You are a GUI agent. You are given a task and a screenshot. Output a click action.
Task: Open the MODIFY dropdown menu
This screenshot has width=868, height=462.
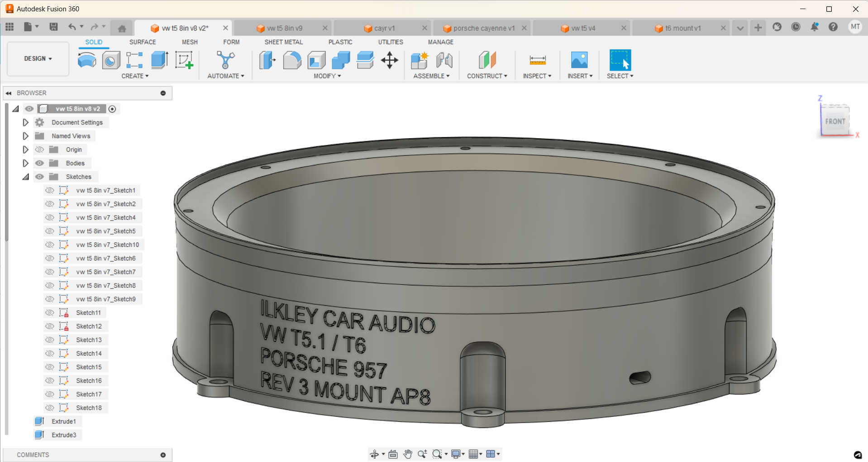pyautogui.click(x=327, y=76)
